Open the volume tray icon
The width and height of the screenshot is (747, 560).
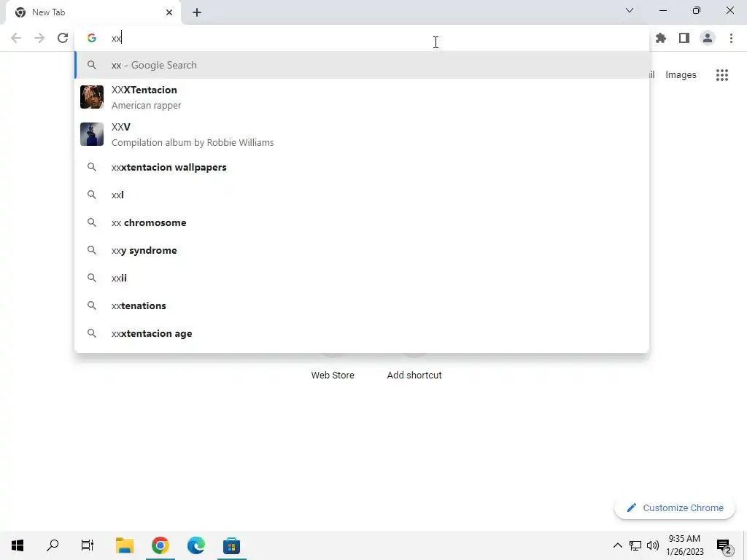tap(653, 545)
